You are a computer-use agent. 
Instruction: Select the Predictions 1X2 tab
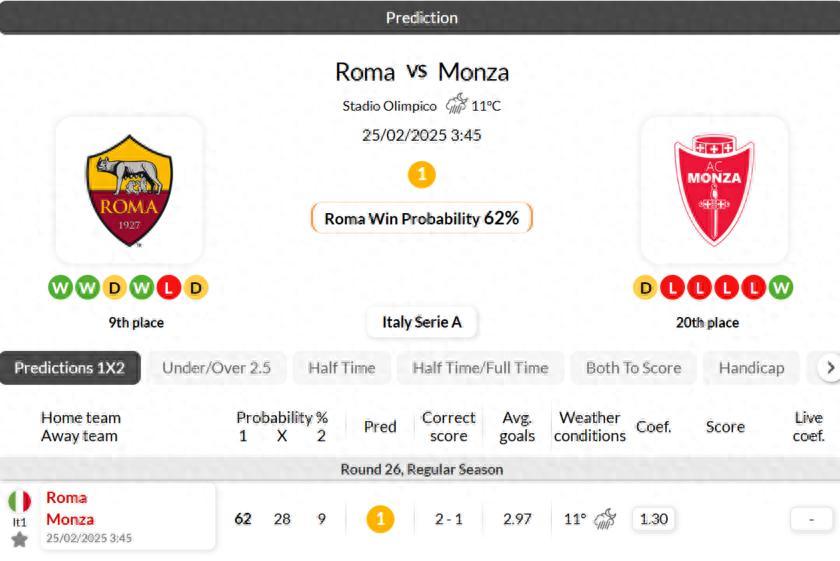point(70,368)
